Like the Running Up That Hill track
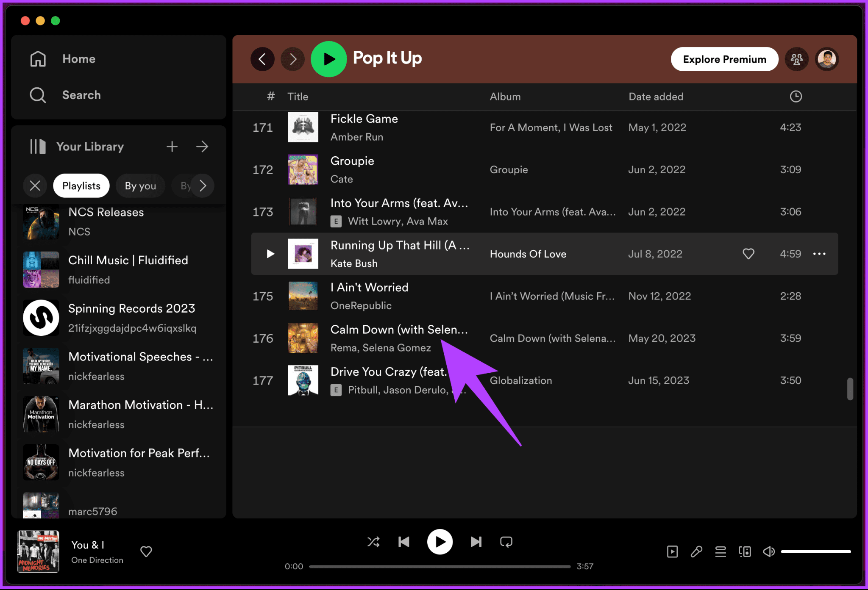Image resolution: width=868 pixels, height=590 pixels. (x=748, y=254)
